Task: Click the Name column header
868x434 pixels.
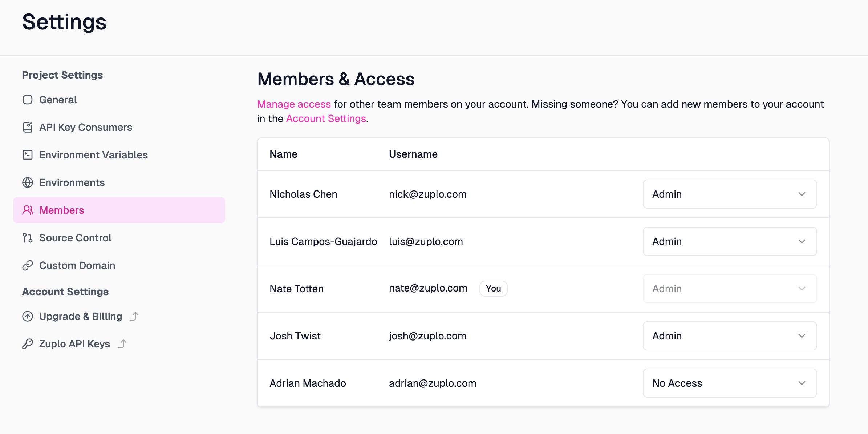Action: (283, 154)
